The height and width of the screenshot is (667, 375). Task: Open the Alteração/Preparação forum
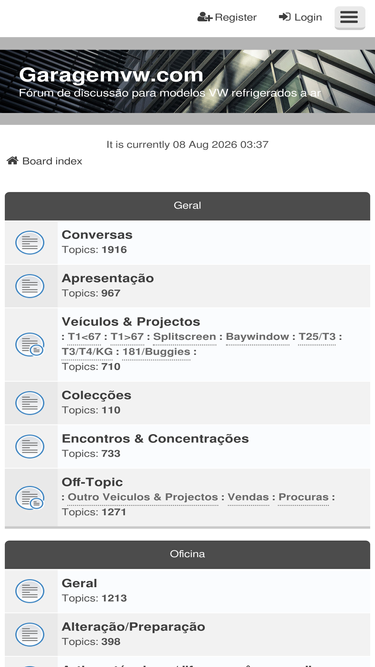(133, 627)
